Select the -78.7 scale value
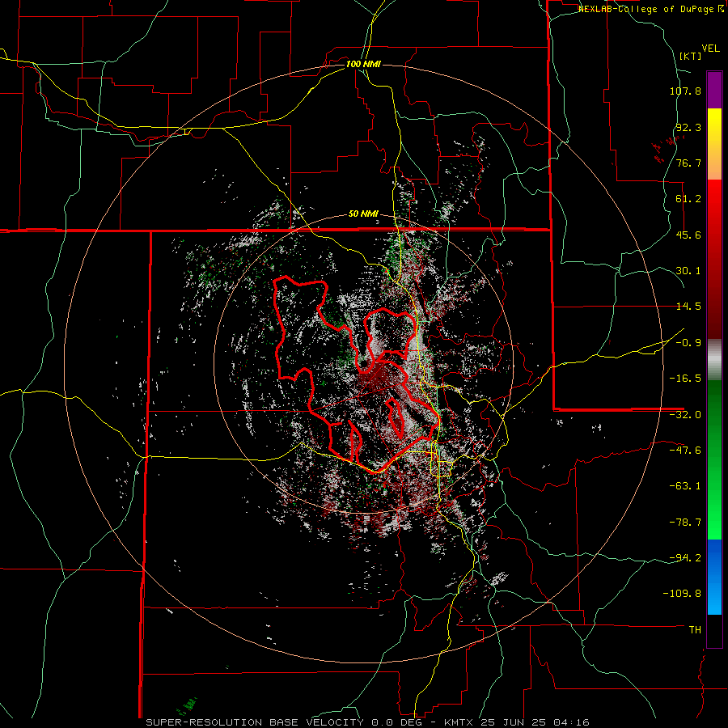This screenshot has height=728, width=728. tap(685, 523)
